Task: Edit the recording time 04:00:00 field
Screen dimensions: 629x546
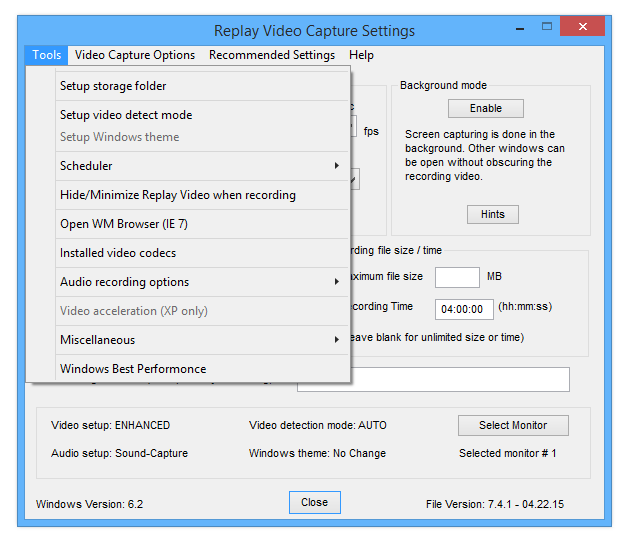Action: click(x=464, y=309)
